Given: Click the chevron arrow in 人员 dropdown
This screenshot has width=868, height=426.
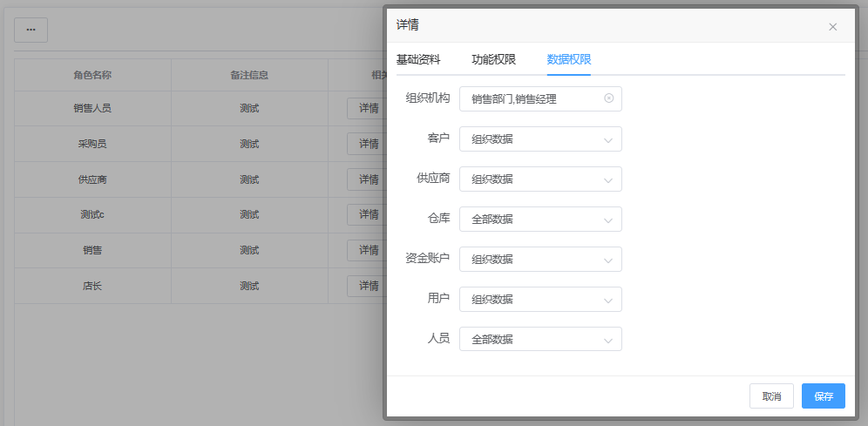Looking at the screenshot, I should click(x=608, y=340).
